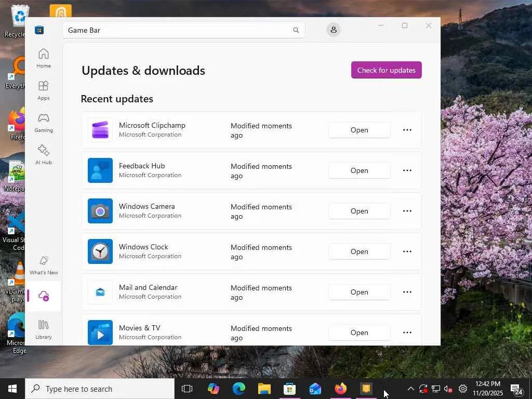Click the Microsoft Store logo icon

[x=39, y=30]
